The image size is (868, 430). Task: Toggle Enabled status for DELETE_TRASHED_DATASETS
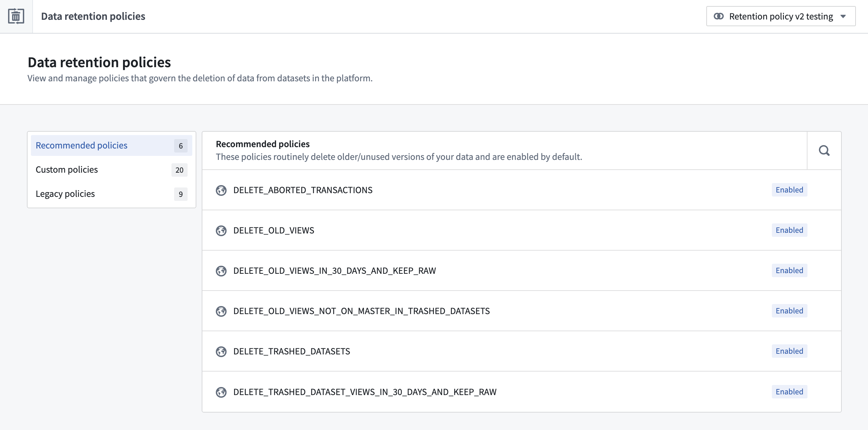(x=789, y=351)
